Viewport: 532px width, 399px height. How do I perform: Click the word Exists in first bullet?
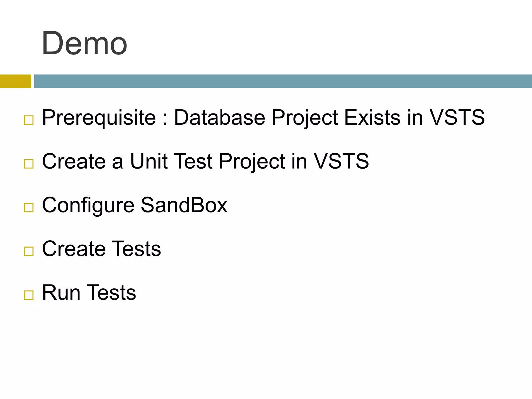(x=372, y=117)
